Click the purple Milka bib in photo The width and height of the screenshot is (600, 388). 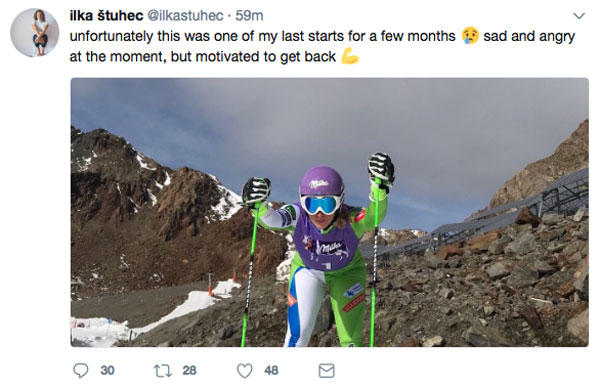[325, 242]
